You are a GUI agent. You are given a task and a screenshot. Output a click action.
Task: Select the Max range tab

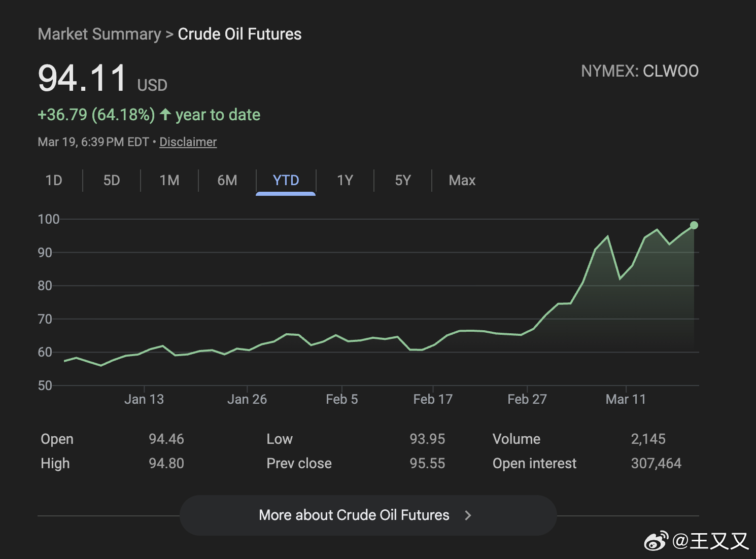[462, 181]
